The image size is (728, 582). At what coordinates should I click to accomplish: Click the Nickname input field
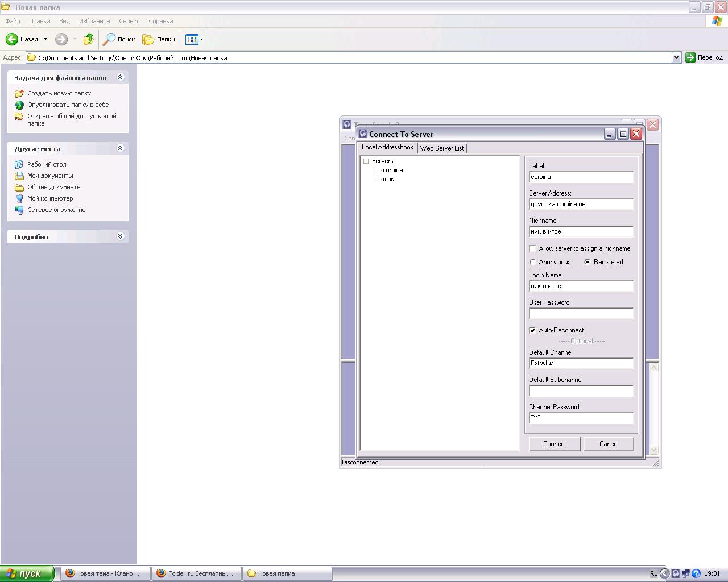(x=581, y=231)
